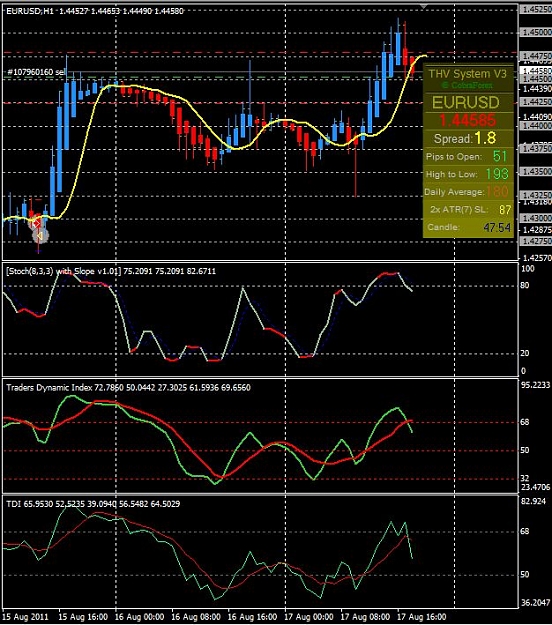Click the 'High to Low: 193' row
This screenshot has height=625, width=552.
pos(467,174)
